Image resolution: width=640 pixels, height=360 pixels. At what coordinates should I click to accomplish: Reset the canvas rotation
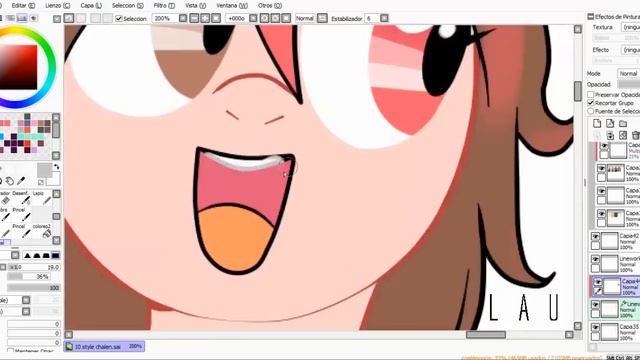click(x=286, y=18)
